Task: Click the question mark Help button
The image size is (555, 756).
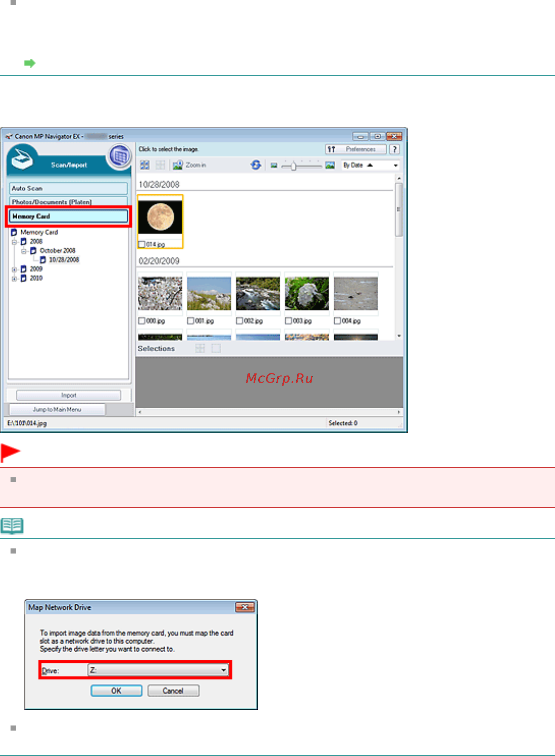Action: (x=394, y=149)
